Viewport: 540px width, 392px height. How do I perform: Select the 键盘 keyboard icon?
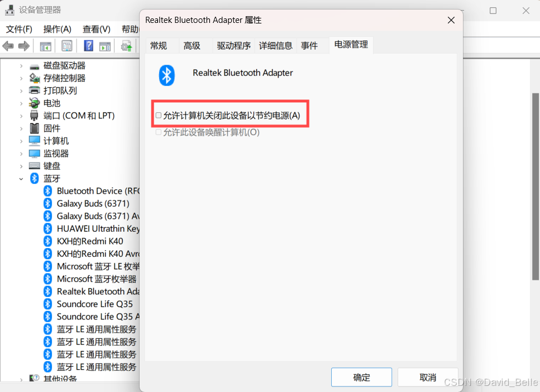click(x=35, y=166)
